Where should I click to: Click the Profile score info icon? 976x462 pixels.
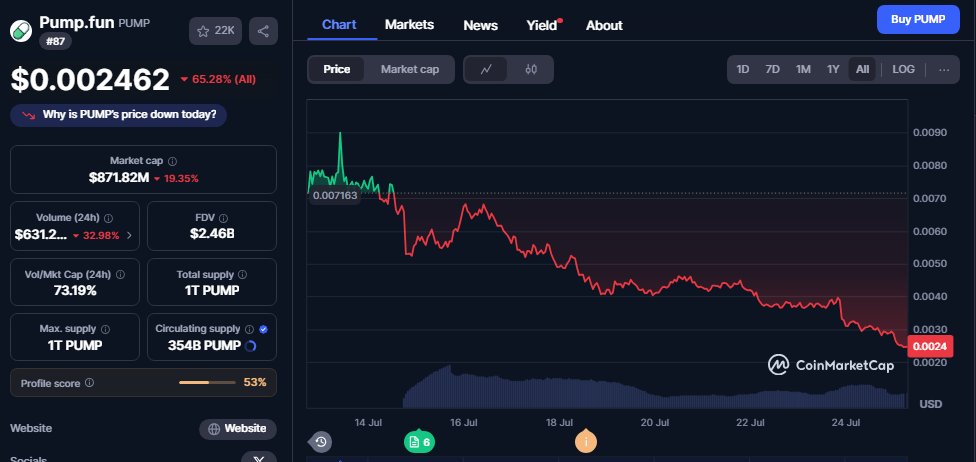(89, 382)
